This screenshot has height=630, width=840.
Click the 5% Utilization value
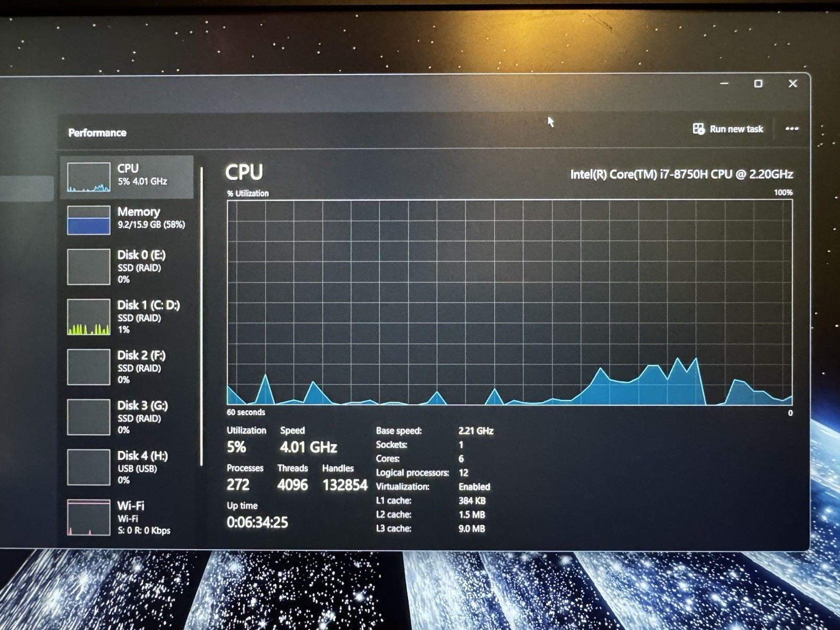coord(236,447)
